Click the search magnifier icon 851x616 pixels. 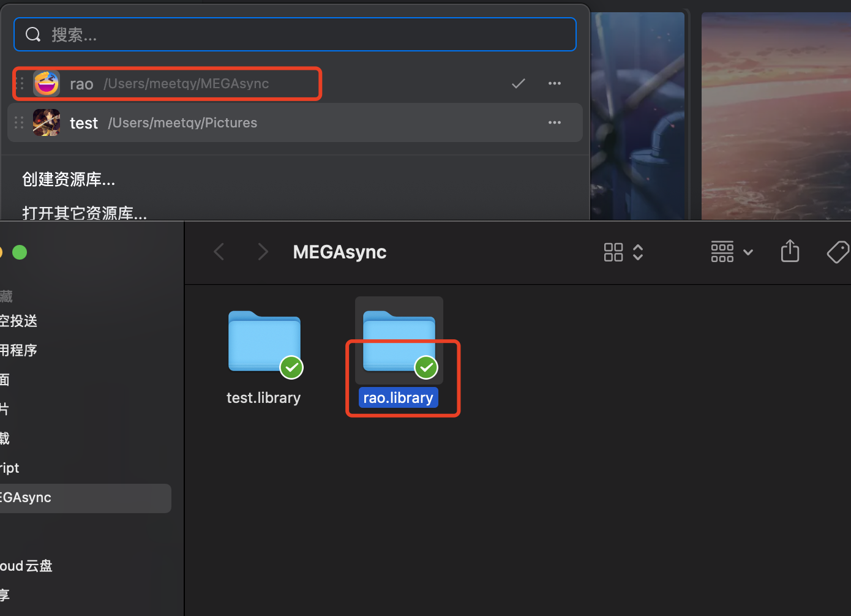tap(32, 34)
